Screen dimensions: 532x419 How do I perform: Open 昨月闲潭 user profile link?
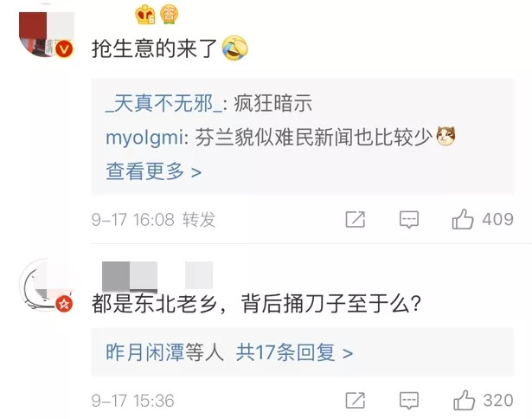point(144,352)
